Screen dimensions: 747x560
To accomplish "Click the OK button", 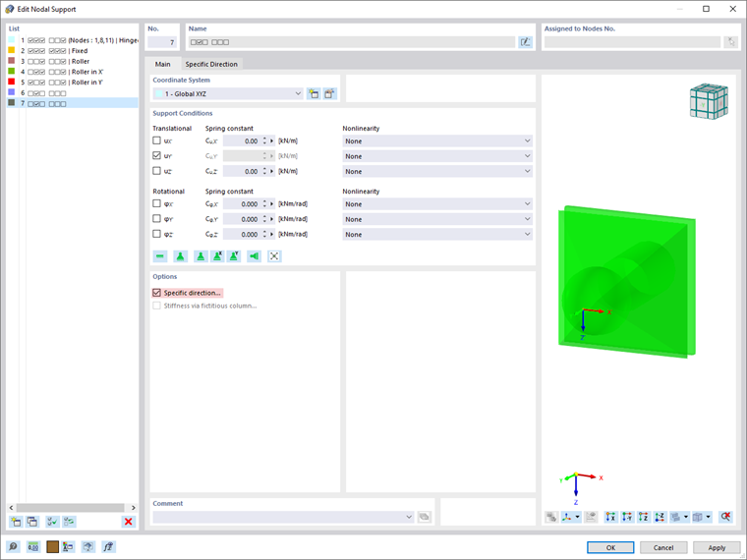I will pos(610,547).
